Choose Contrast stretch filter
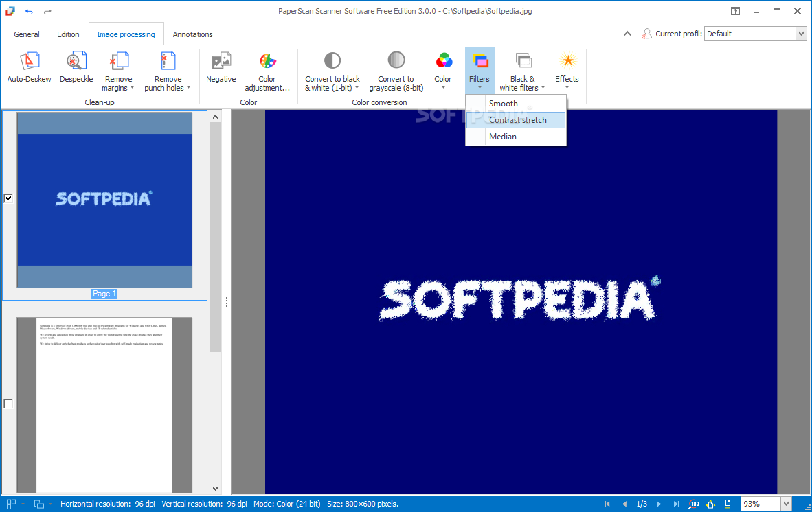Image resolution: width=812 pixels, height=512 pixels. [516, 120]
